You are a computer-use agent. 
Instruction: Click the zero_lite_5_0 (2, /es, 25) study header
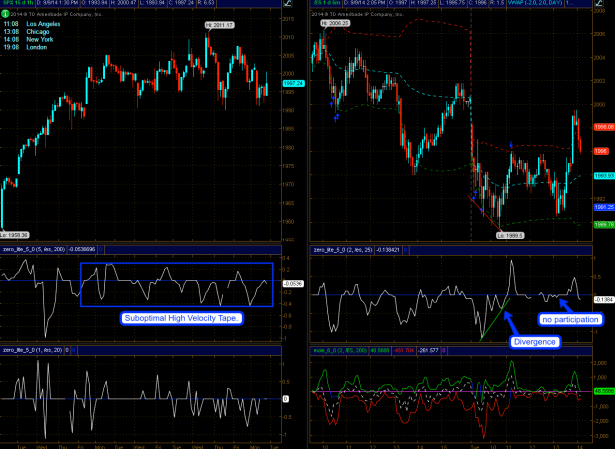[342, 249]
